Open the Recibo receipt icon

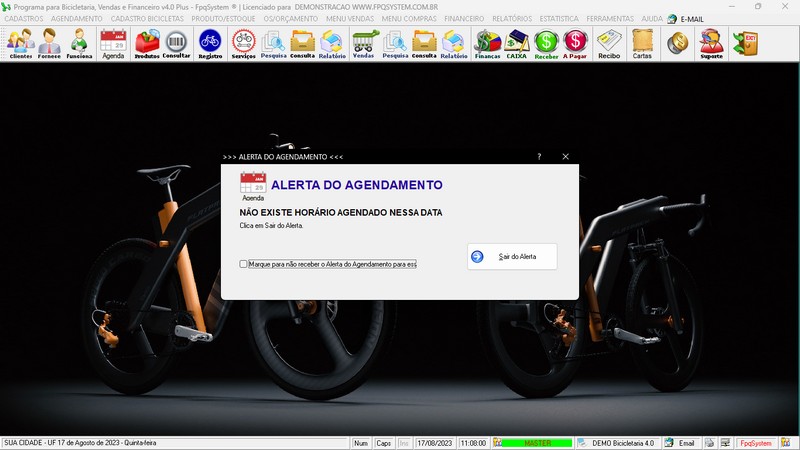(609, 44)
